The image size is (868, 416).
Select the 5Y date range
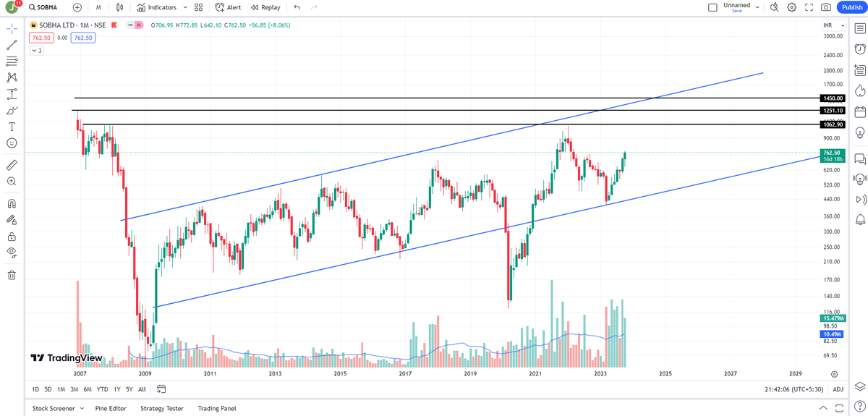click(x=129, y=389)
